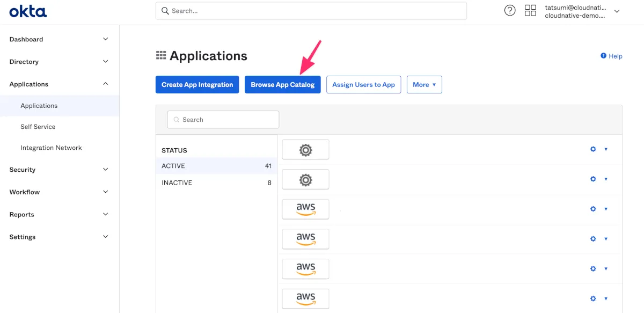Click the Okta logo

click(x=28, y=11)
